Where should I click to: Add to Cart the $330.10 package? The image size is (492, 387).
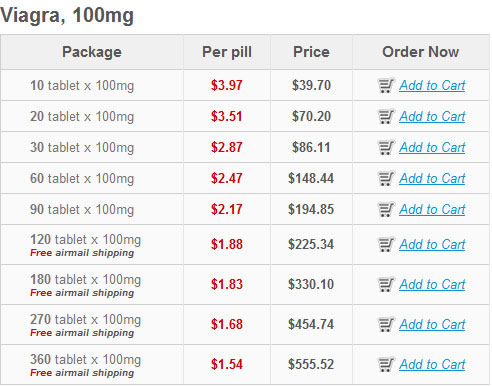click(432, 284)
